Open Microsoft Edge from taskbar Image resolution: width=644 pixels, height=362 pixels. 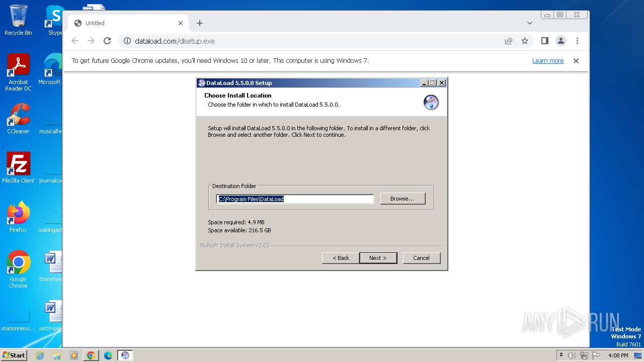click(108, 355)
